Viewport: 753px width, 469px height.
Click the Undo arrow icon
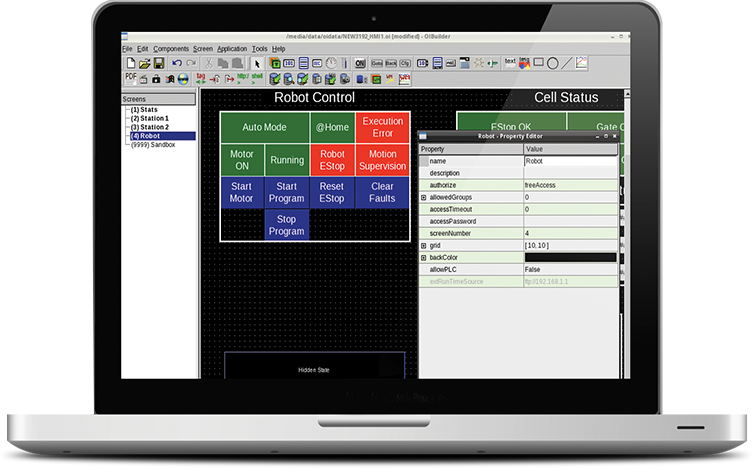coord(177,63)
